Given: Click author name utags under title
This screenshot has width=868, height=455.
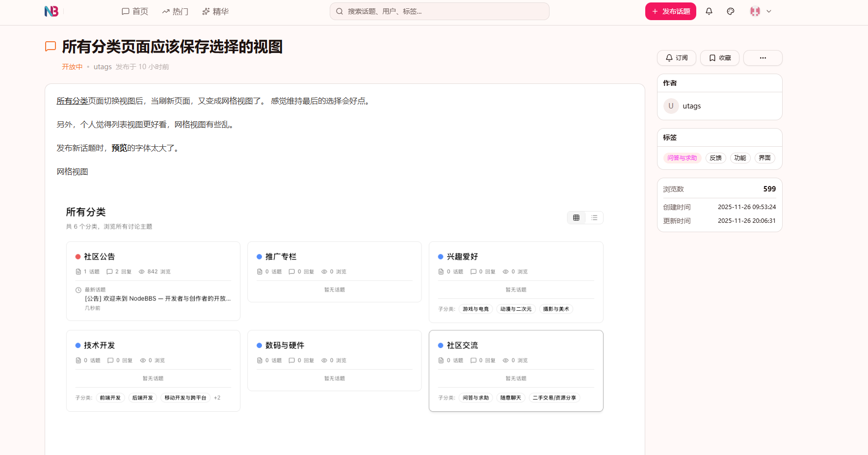Looking at the screenshot, I should point(103,67).
